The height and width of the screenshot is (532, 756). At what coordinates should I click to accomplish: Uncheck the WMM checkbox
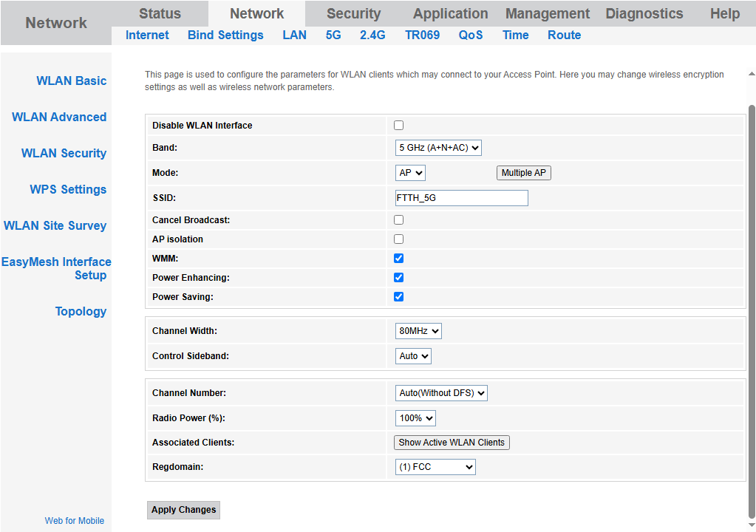399,259
